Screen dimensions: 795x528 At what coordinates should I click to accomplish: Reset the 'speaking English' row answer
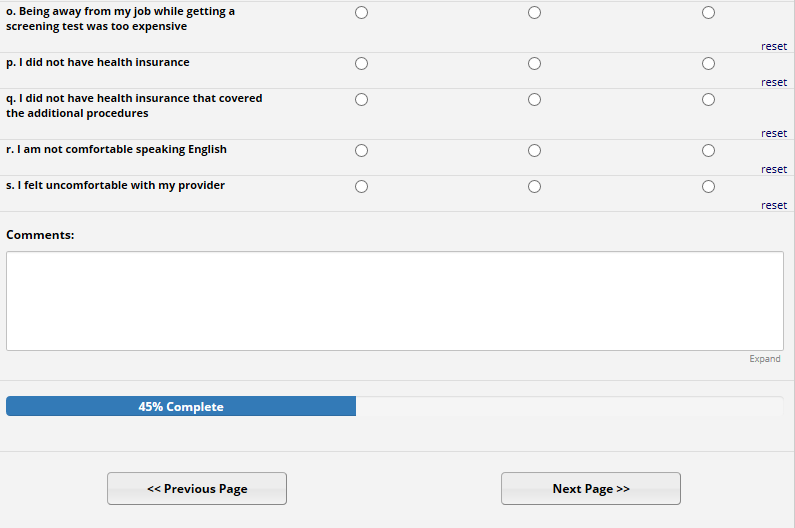click(x=773, y=169)
